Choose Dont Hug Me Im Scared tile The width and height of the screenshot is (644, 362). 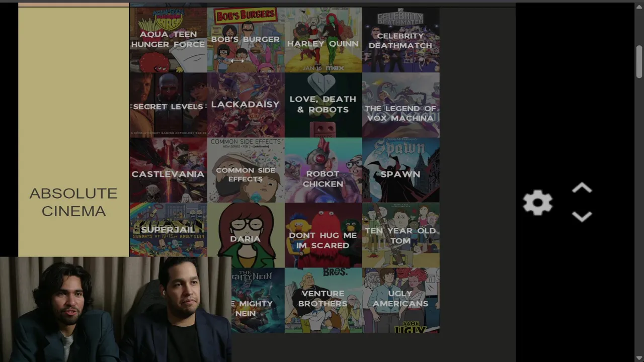[323, 235]
